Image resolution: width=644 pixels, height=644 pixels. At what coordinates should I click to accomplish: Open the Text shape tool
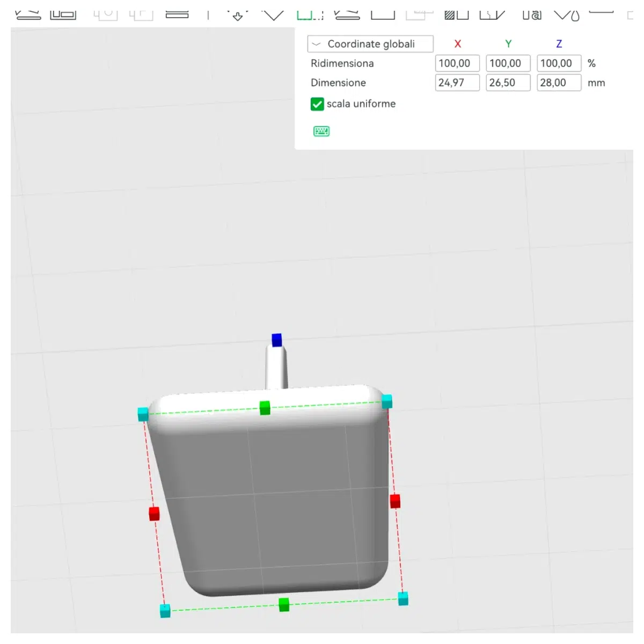(532, 14)
